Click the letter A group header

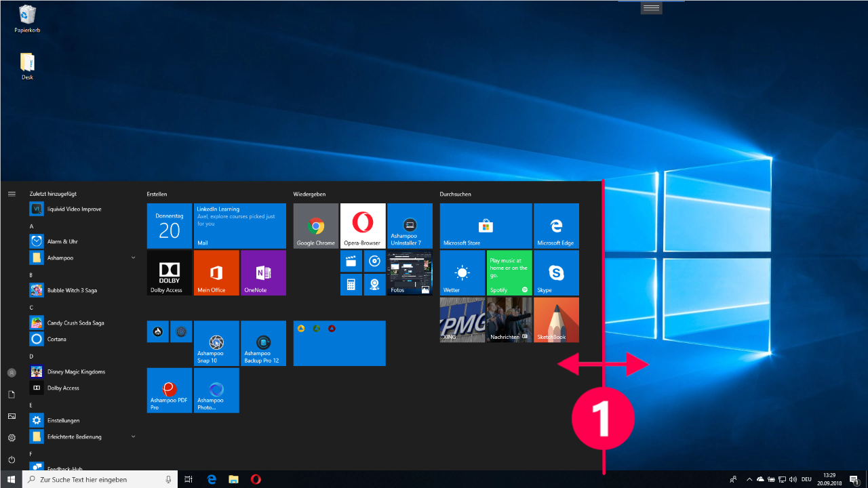click(x=31, y=226)
